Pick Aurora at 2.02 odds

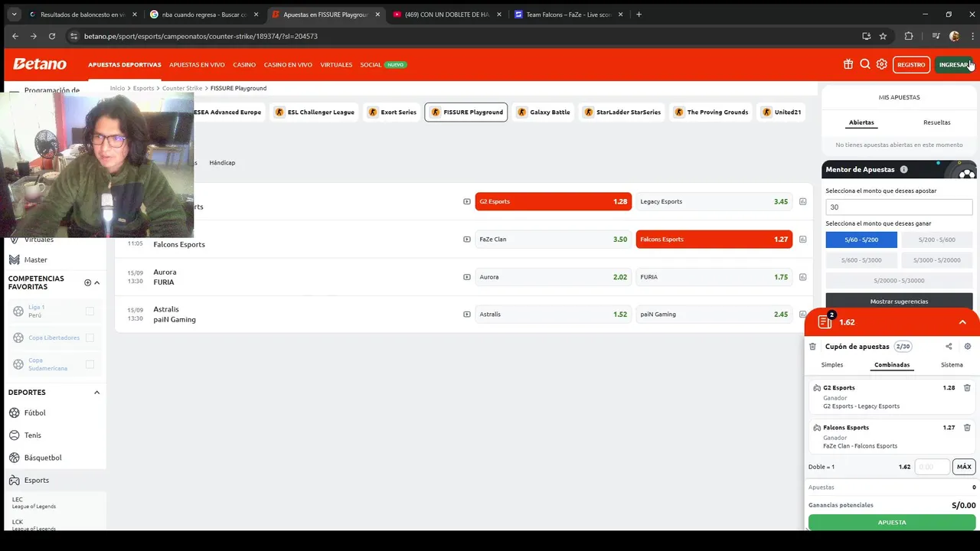coord(554,277)
